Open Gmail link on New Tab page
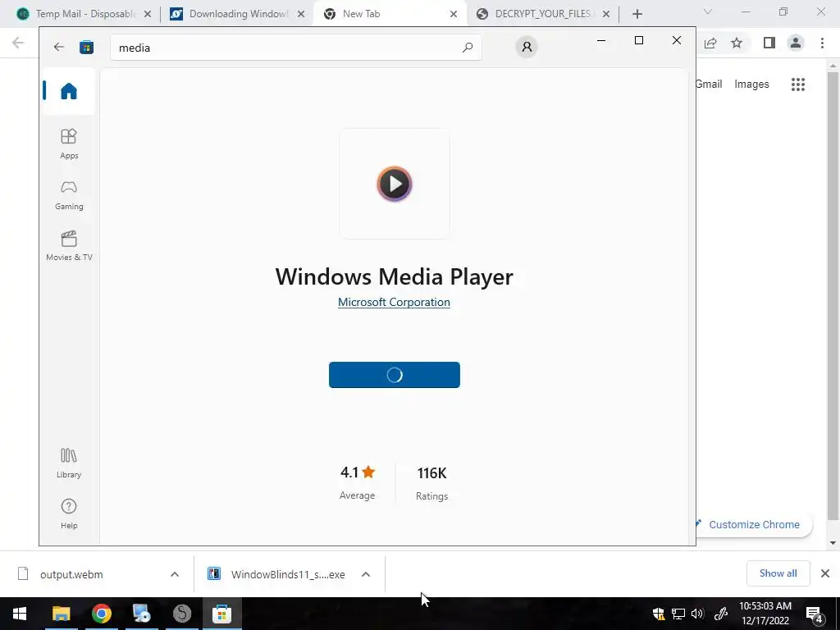Screen dimensions: 840x630 [x=709, y=84]
